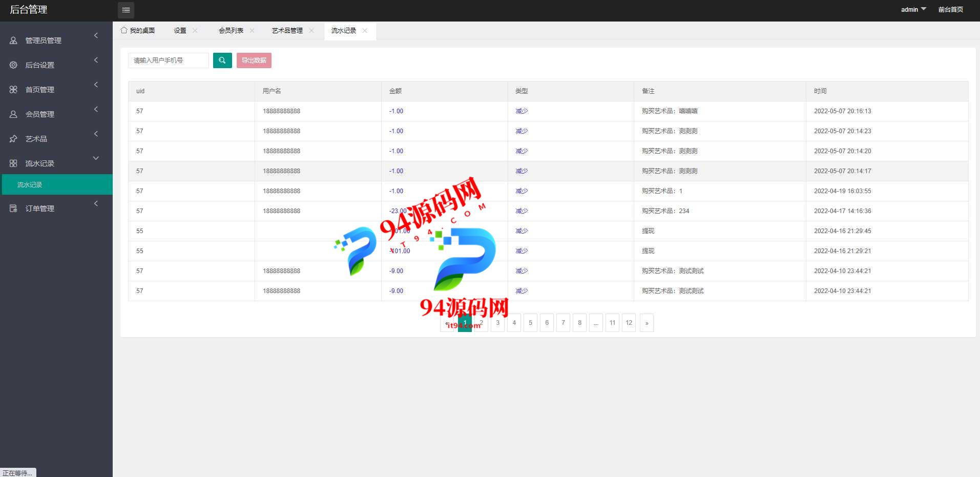Go to pagination page 8
980x477 pixels.
pos(579,323)
